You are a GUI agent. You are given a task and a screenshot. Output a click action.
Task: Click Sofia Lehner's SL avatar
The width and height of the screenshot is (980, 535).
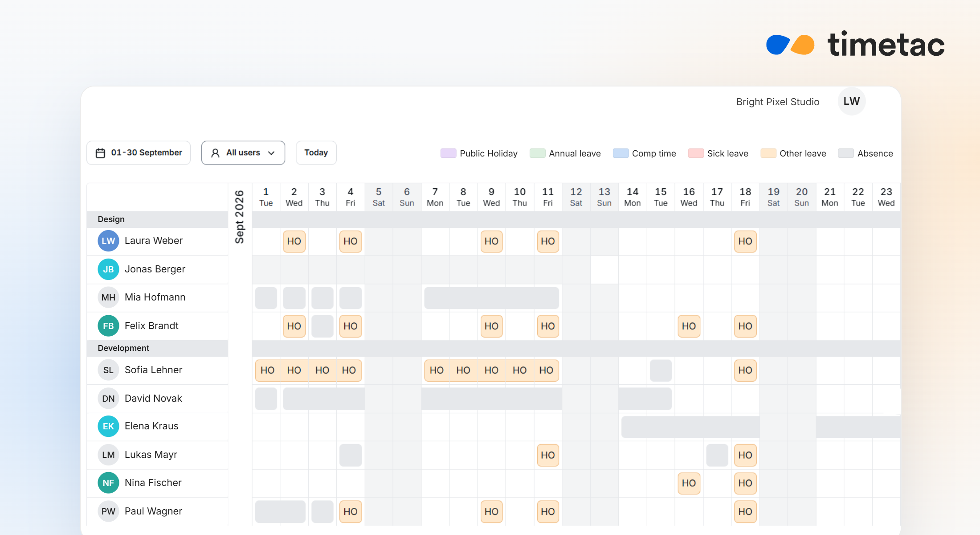(108, 370)
